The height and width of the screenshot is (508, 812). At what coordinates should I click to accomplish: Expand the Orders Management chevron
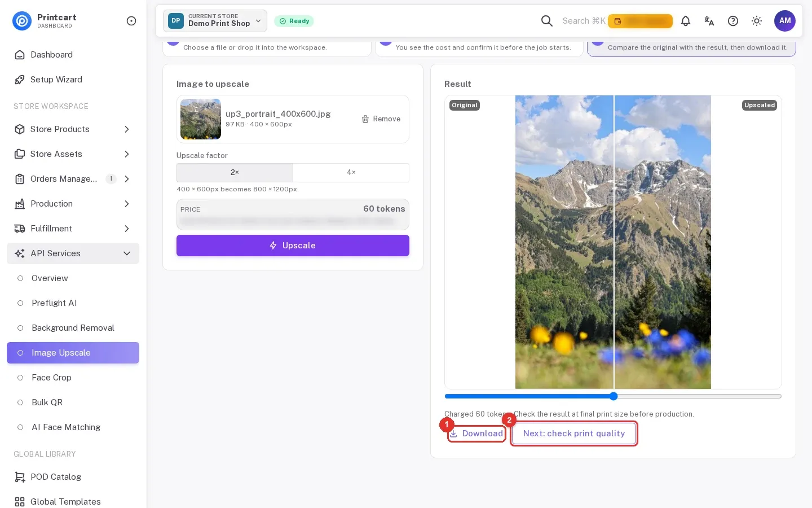coord(127,179)
